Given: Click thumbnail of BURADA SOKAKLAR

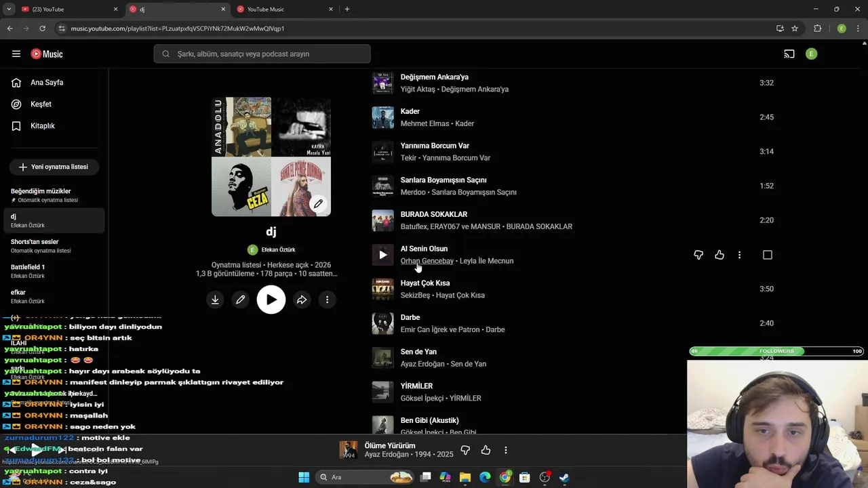Looking at the screenshot, I should (383, 220).
